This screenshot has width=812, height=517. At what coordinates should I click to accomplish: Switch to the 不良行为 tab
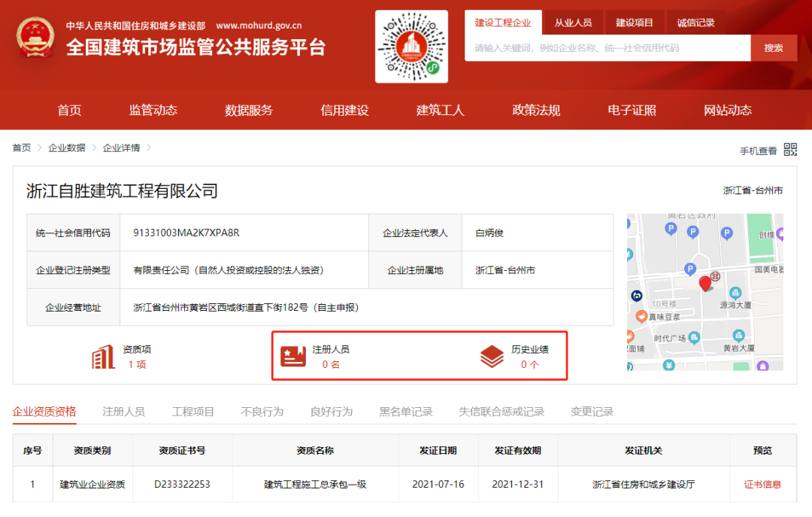pos(262,412)
